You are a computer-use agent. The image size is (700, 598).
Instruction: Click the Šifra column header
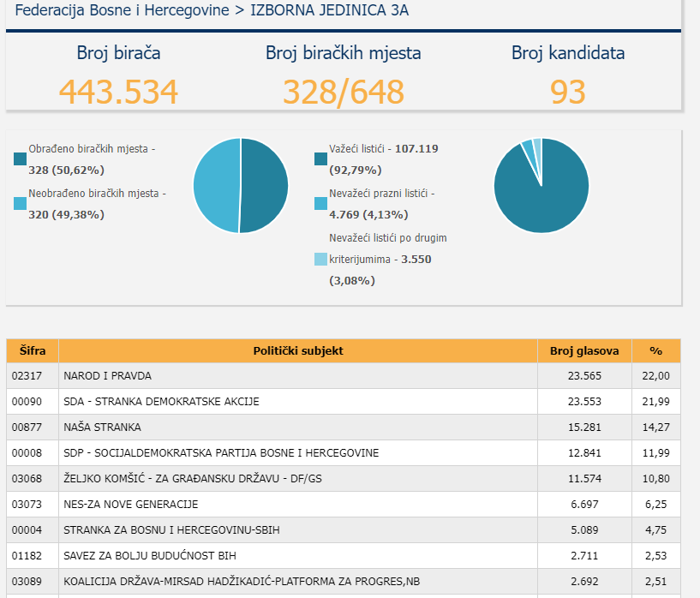pos(33,350)
